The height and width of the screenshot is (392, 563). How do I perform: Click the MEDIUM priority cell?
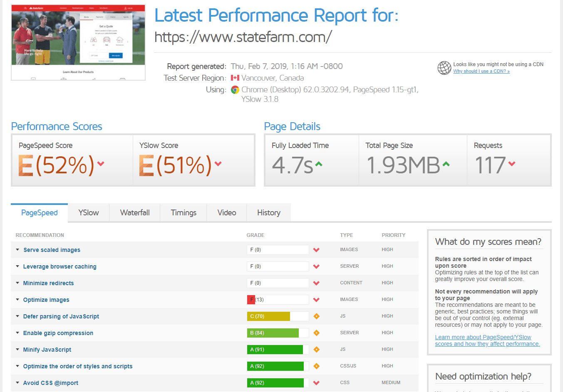point(391,383)
